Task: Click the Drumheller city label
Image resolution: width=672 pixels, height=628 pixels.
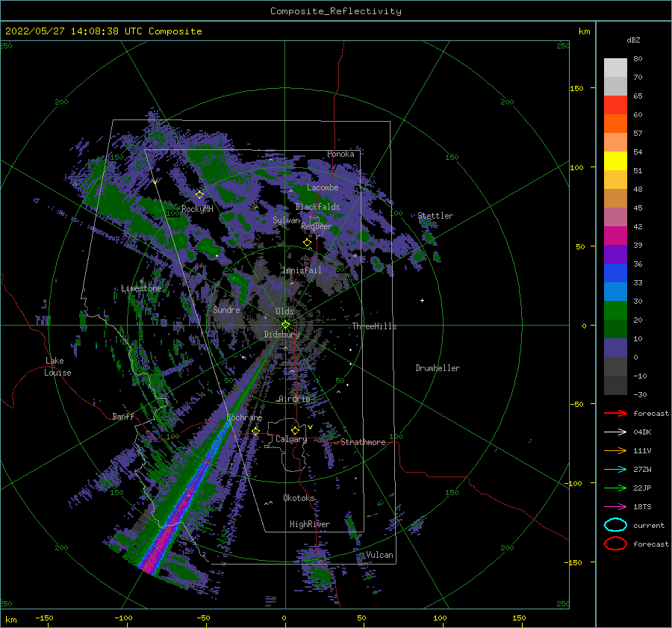Action: [438, 368]
